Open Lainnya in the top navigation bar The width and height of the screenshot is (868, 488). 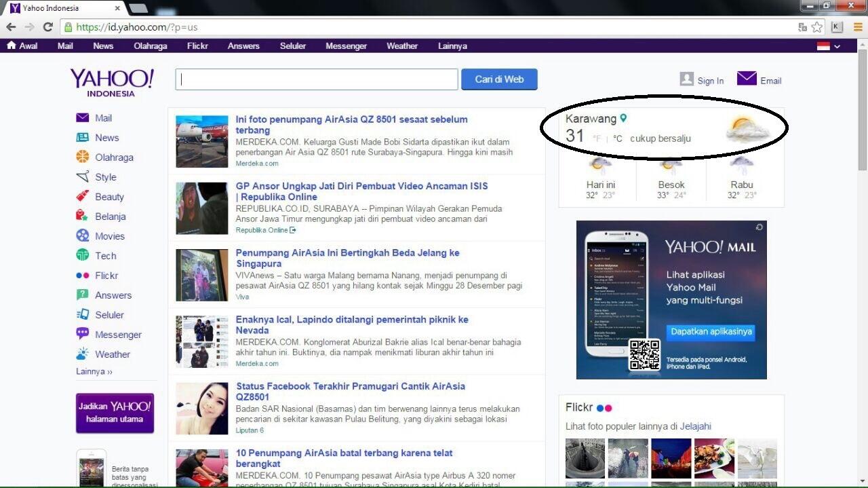pos(452,46)
